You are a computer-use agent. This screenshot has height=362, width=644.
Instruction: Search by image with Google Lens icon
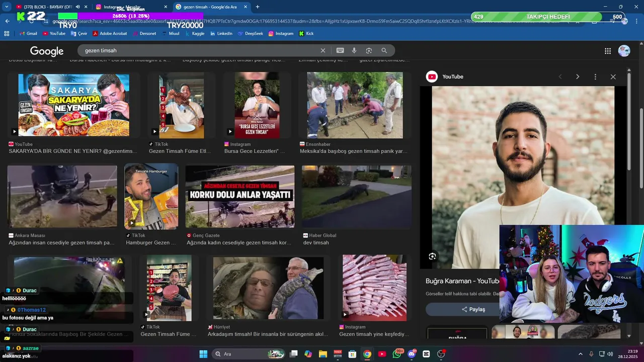[369, 50]
